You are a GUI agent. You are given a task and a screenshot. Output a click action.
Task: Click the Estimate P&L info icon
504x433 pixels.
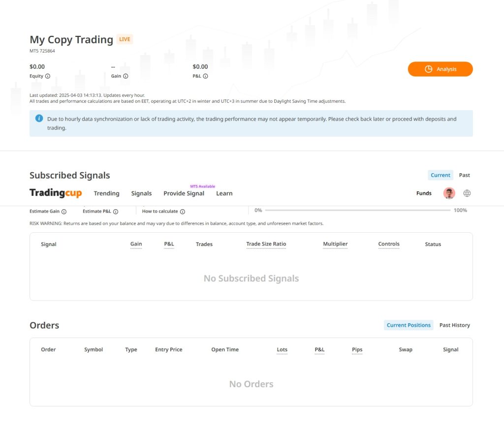click(116, 212)
